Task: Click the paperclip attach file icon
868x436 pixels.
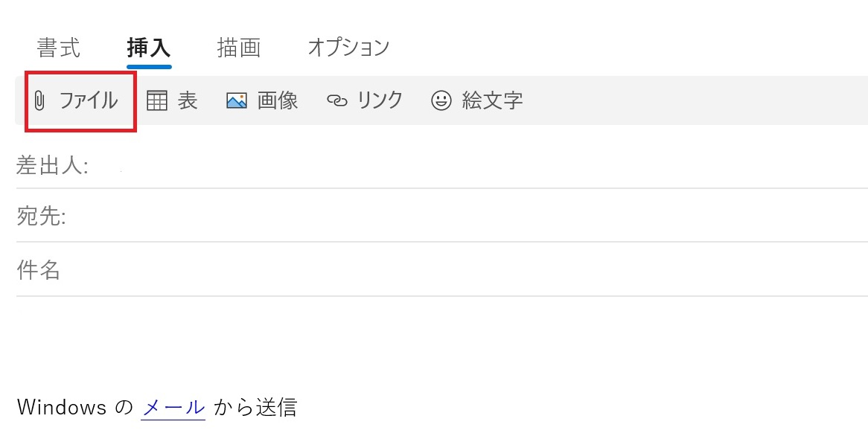Action: click(38, 100)
